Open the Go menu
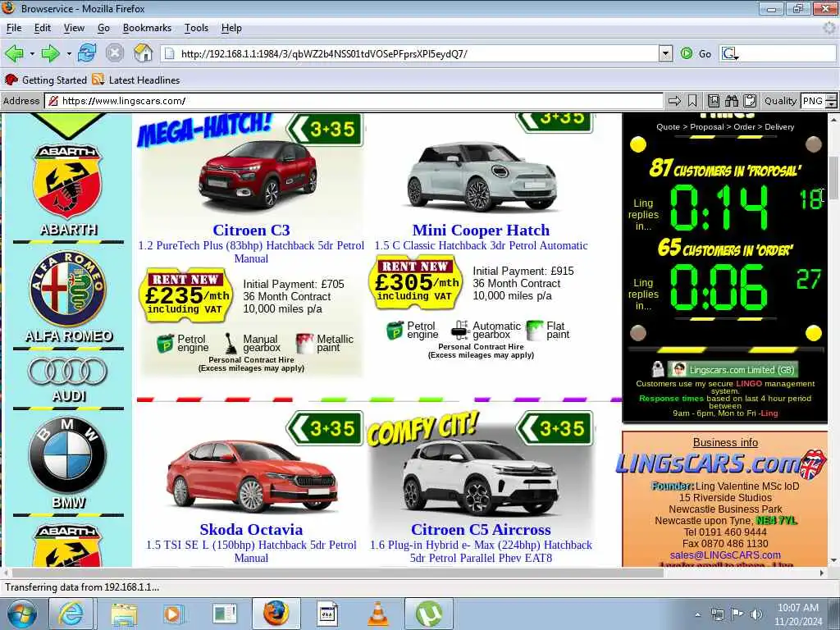The image size is (840, 630). click(103, 28)
